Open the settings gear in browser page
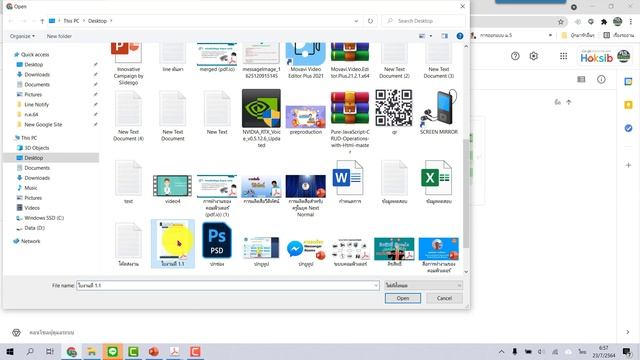 (x=533, y=56)
